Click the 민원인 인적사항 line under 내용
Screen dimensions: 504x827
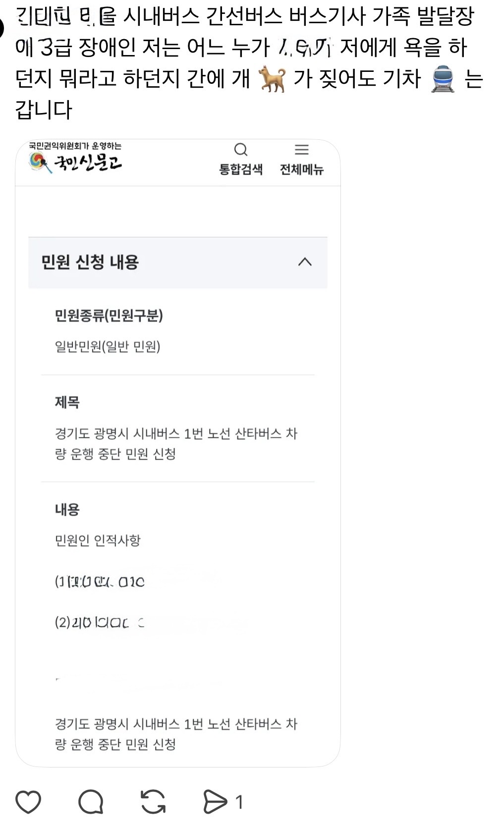(x=98, y=540)
